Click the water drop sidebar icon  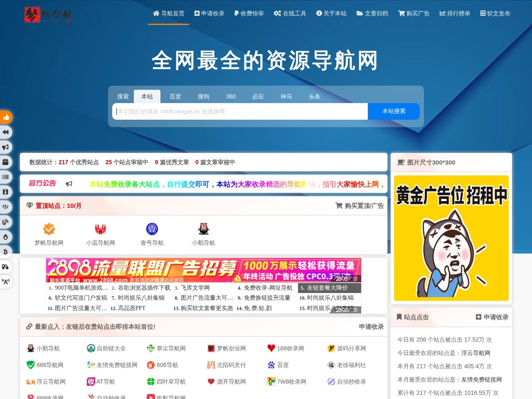pyautogui.click(x=6, y=237)
